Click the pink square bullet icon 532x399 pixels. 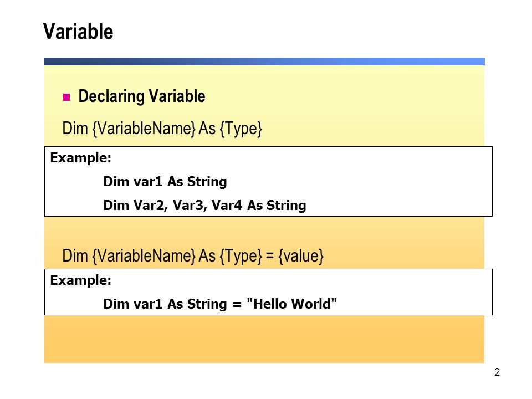tap(66, 98)
